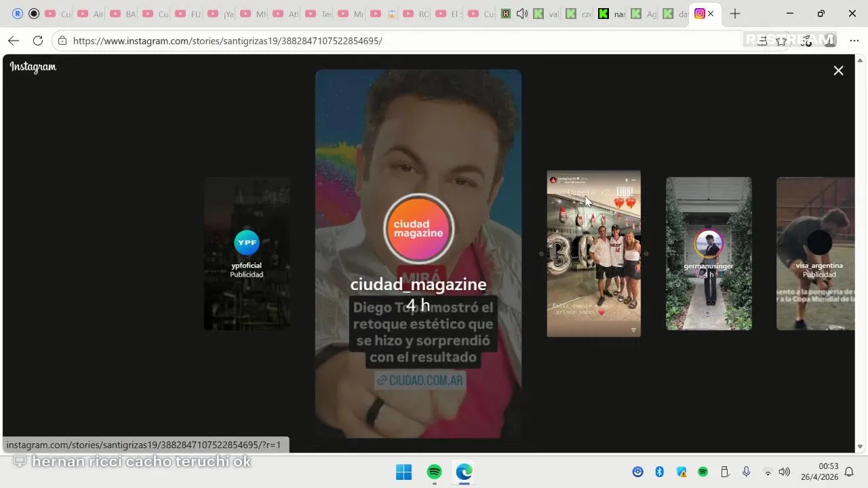868x488 pixels.
Task: Switch to the 'FU' YouTube tab
Action: tap(188, 14)
